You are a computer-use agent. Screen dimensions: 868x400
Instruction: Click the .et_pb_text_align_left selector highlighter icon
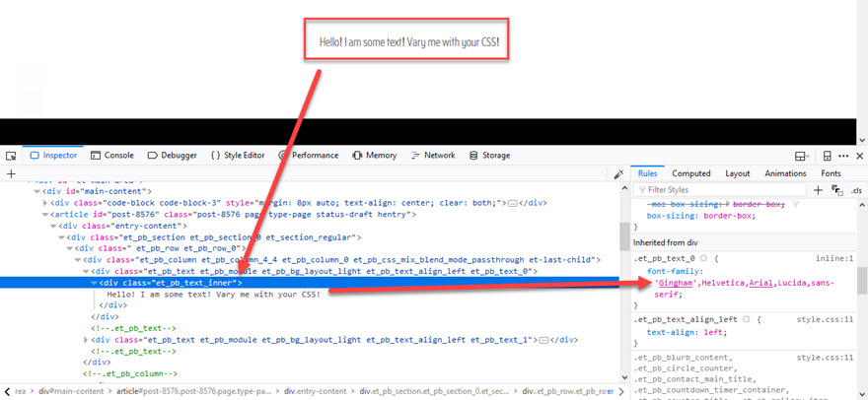point(747,319)
